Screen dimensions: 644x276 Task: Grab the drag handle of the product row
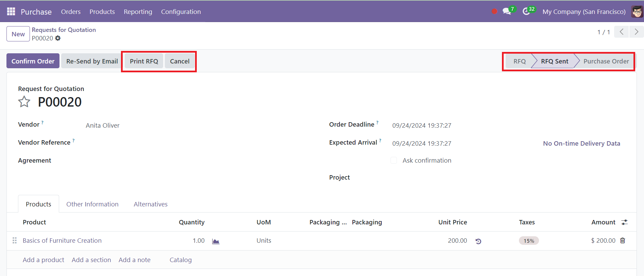(x=14, y=240)
